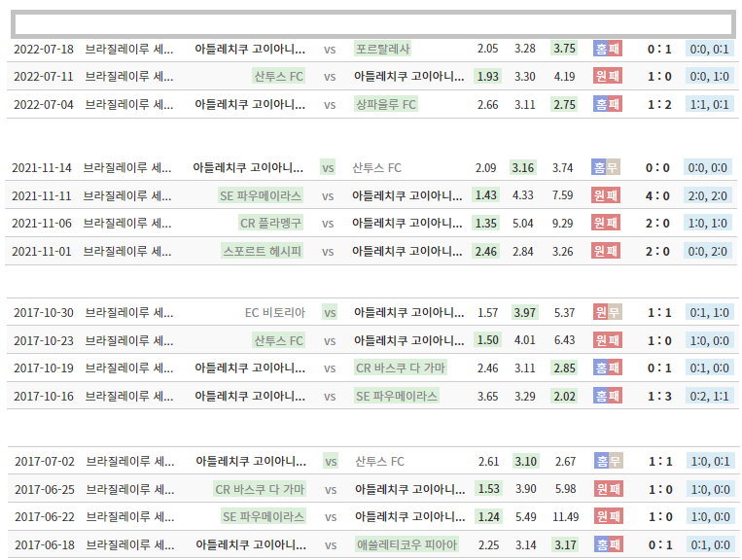Click the empty box at the top
Image resolution: width=742 pixels, height=560 pixels.
point(373,24)
